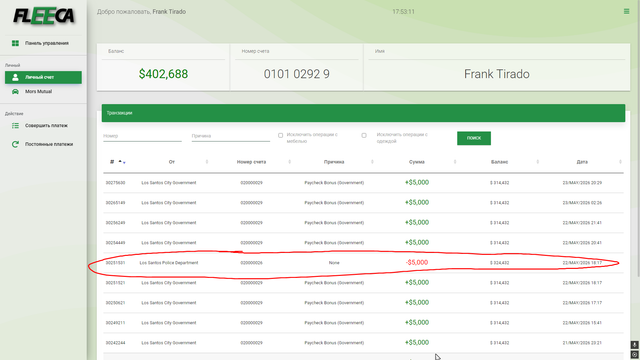Click the refresh icon beside Постоянные платежи
This screenshot has height=360, width=640.
15,144
